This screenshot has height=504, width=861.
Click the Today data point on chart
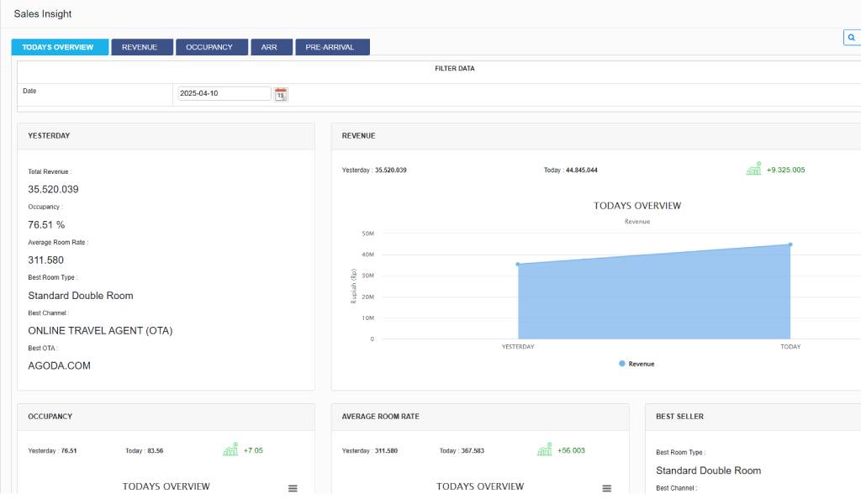[x=790, y=244]
